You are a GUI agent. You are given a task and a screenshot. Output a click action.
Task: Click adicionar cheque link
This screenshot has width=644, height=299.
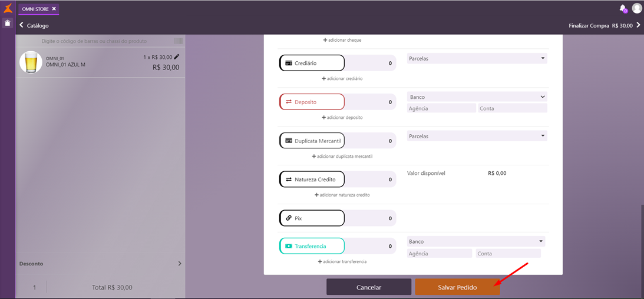342,40
